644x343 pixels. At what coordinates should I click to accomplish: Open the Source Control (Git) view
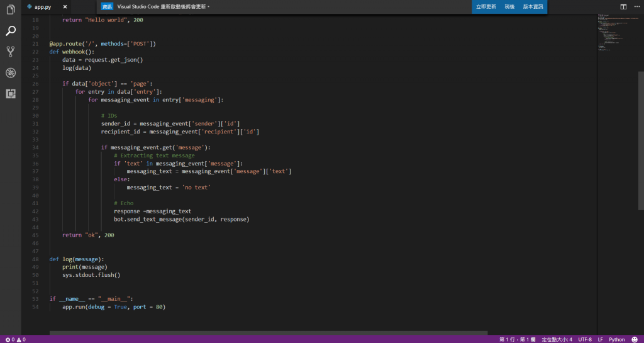11,52
